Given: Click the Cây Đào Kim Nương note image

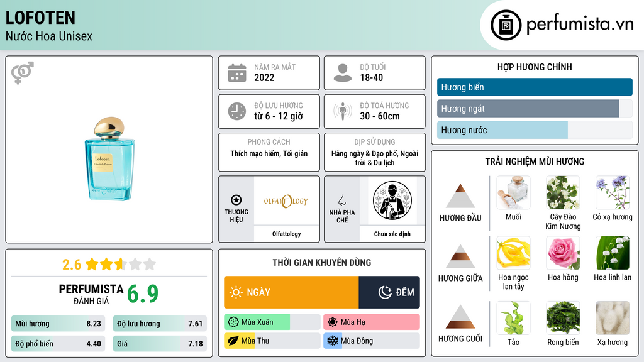Looking at the screenshot, I should click(563, 193).
